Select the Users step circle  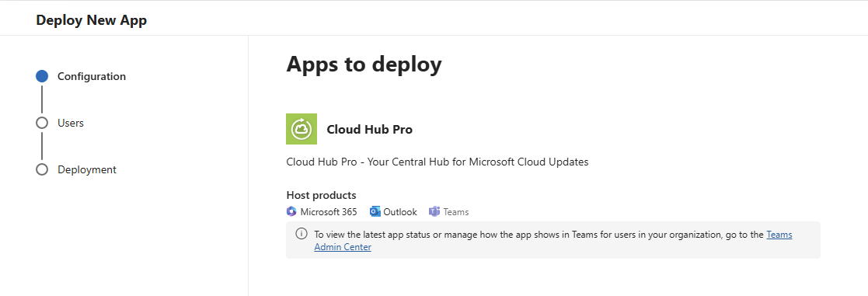(x=42, y=123)
